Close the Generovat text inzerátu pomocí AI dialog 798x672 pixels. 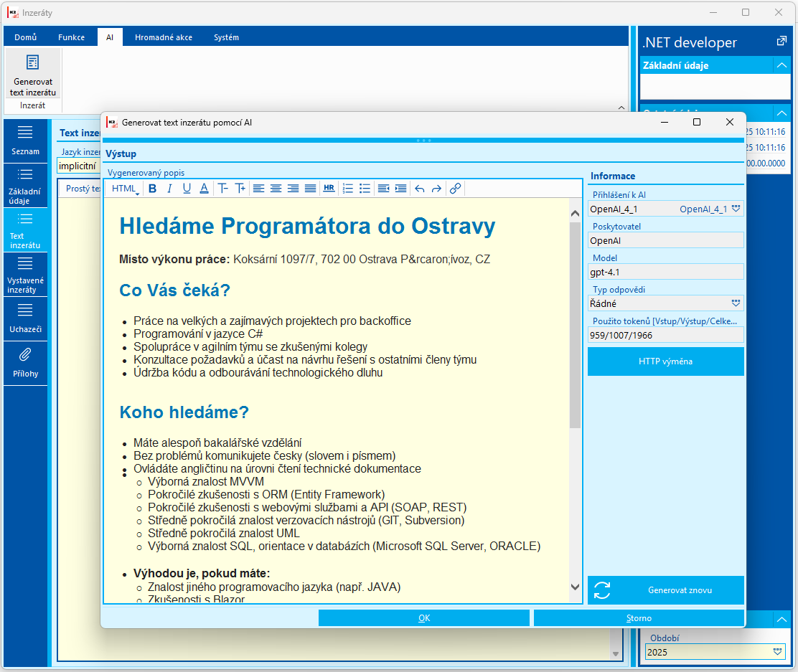tap(730, 122)
